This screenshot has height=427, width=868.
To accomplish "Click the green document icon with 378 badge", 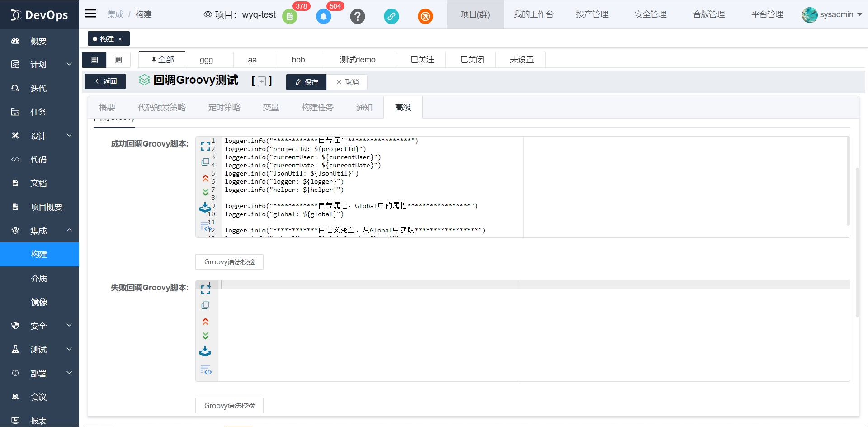I will point(290,17).
